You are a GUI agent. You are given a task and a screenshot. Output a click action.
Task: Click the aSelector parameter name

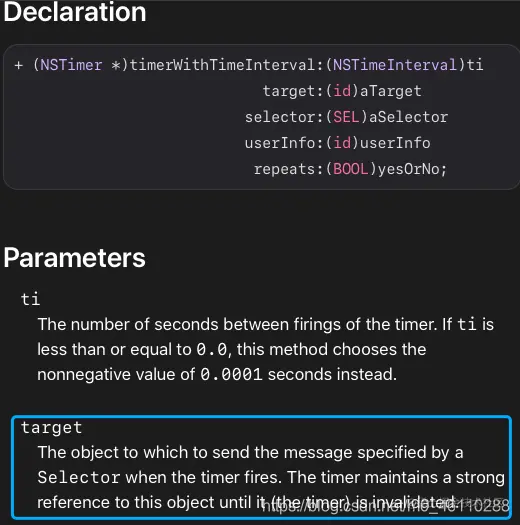408,117
